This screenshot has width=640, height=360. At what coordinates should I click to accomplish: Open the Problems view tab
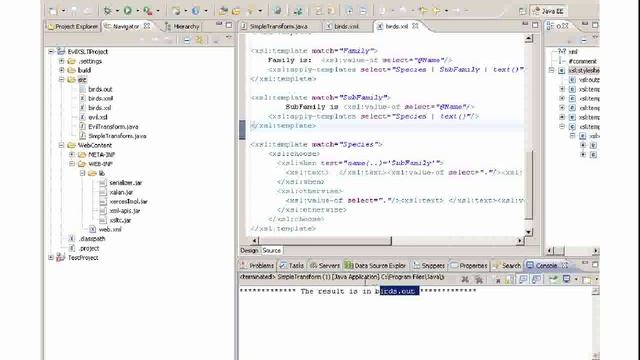coord(258,266)
